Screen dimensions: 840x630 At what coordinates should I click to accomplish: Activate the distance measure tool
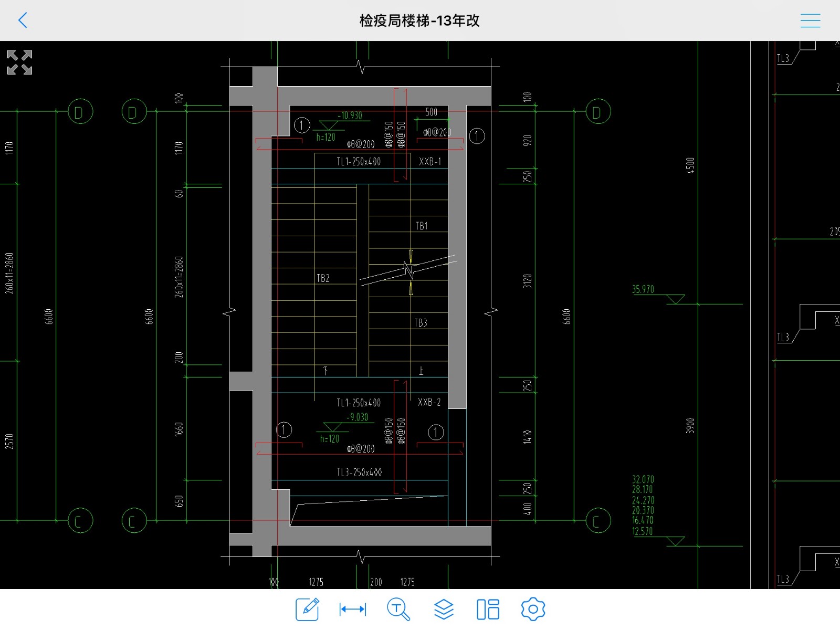coord(353,609)
